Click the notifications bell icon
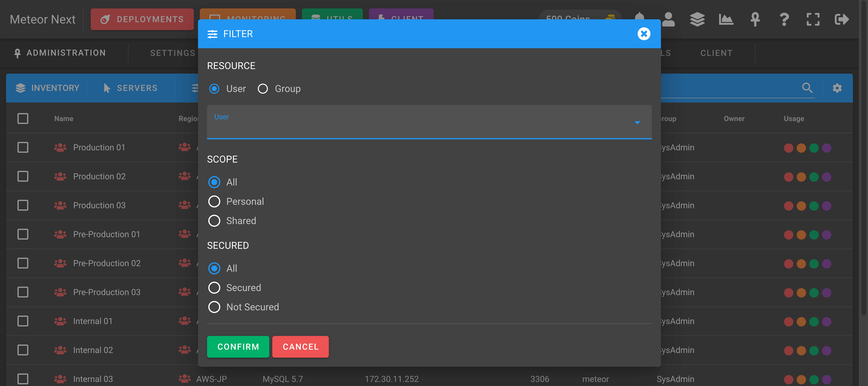The width and height of the screenshot is (868, 386). 639,17
